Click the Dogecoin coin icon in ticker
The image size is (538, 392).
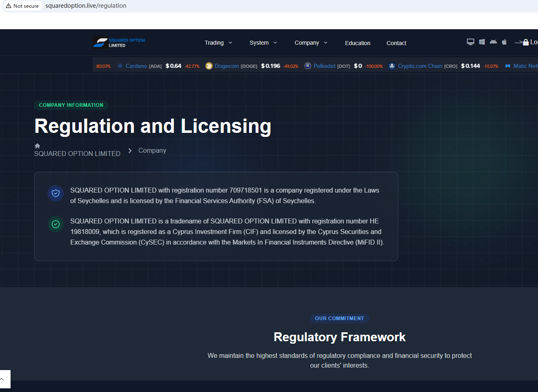[x=209, y=66]
